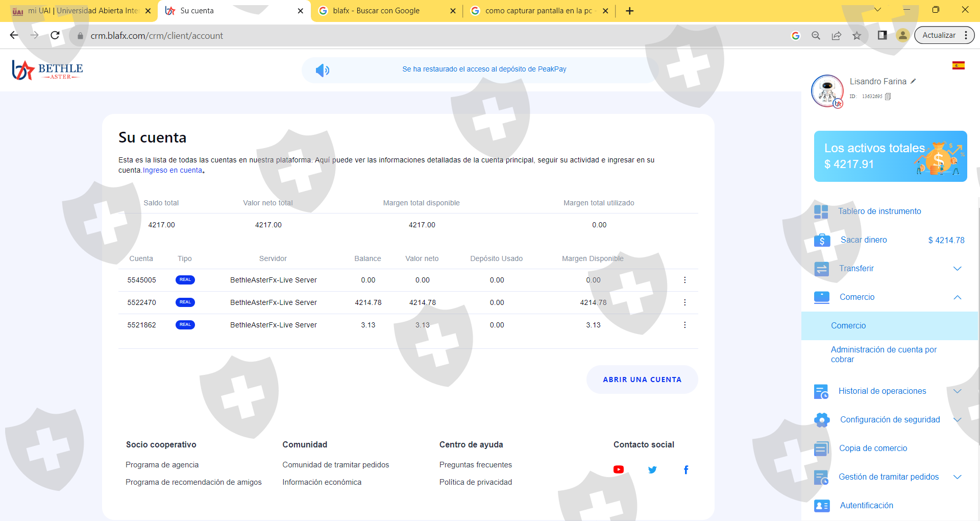
Task: Collapse the Comercio sidebar section
Action: coord(957,297)
